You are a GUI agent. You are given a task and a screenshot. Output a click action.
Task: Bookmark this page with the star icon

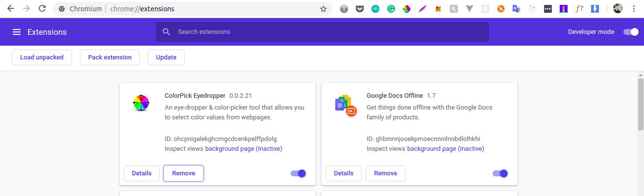point(323,9)
